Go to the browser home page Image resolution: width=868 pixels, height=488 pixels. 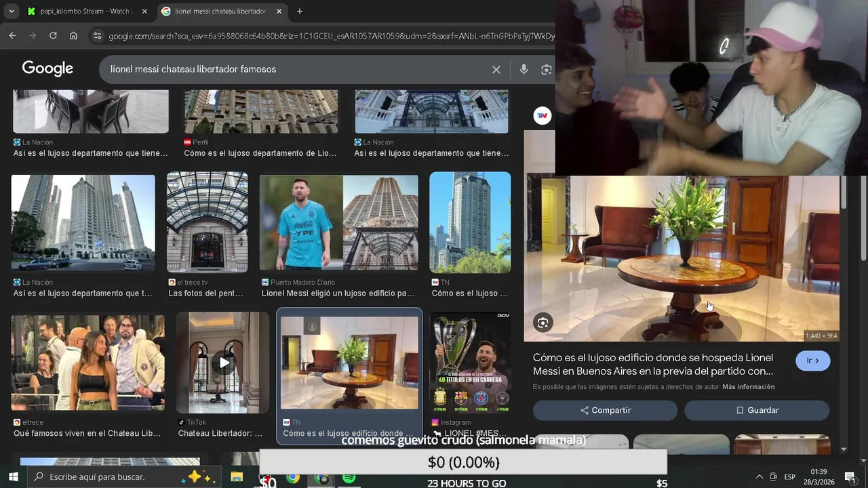pyautogui.click(x=73, y=35)
